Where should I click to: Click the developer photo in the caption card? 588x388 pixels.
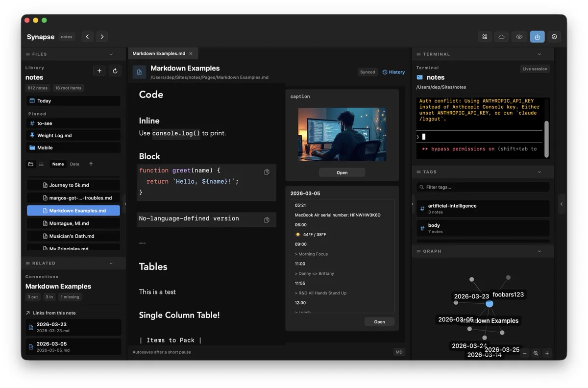[x=342, y=134]
